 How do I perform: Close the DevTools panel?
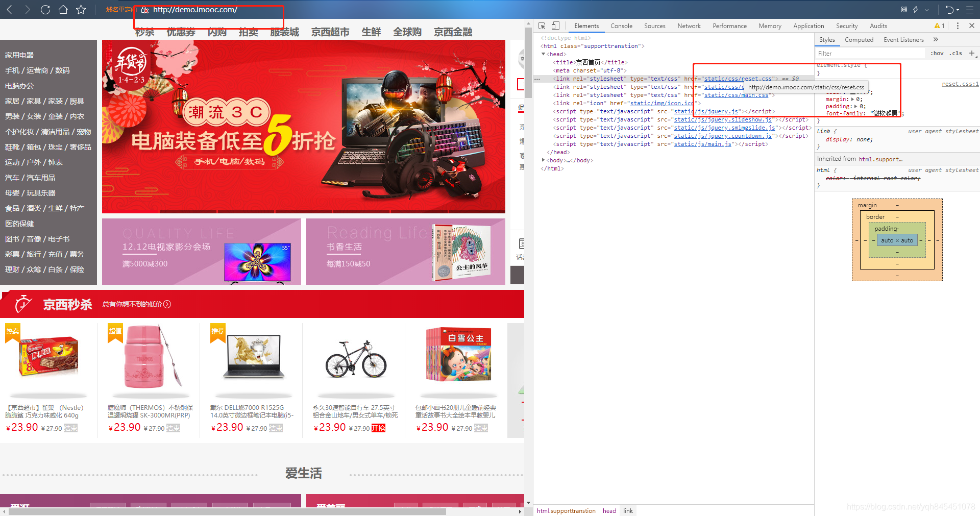(971, 26)
